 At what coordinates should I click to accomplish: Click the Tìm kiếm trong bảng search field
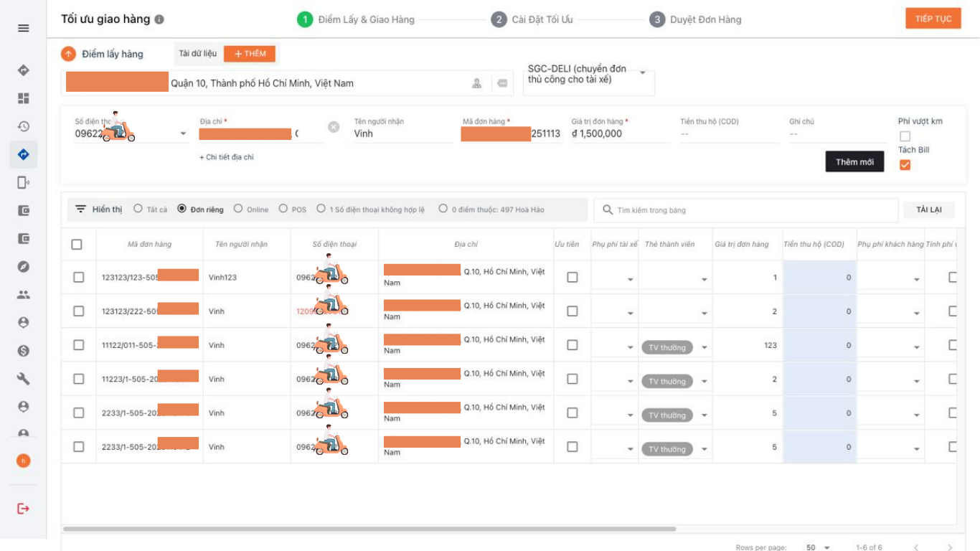[746, 210]
